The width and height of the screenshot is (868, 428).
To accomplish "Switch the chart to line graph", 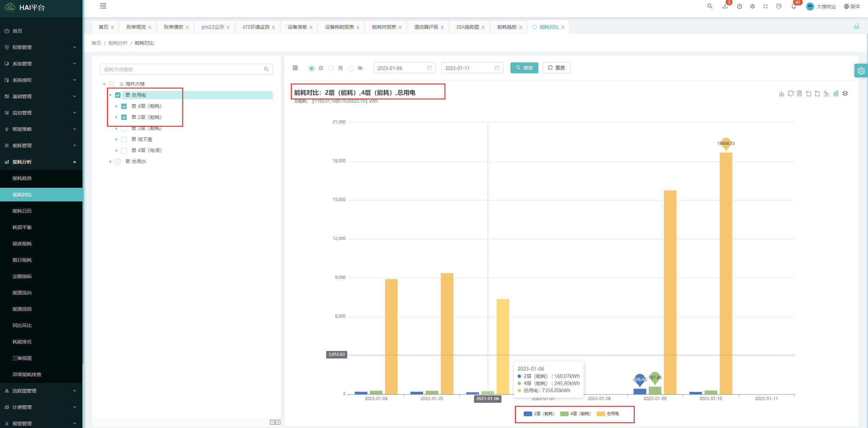I will [x=826, y=93].
